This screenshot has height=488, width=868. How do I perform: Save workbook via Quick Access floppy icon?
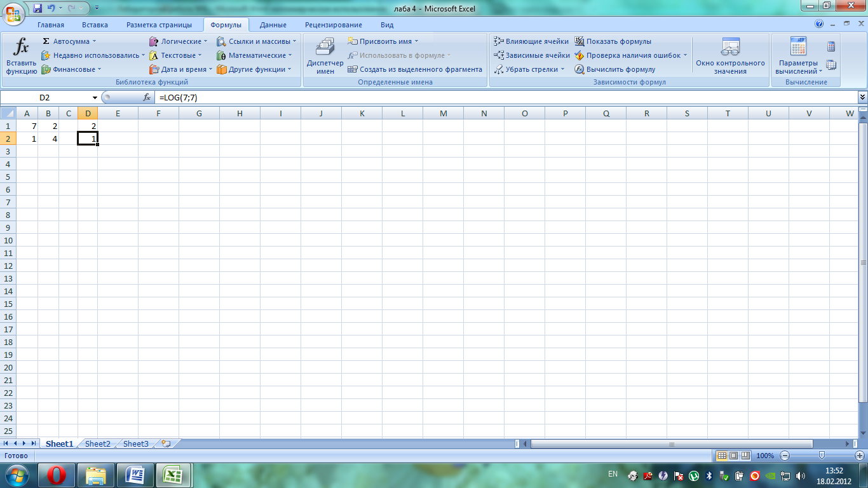coord(37,8)
